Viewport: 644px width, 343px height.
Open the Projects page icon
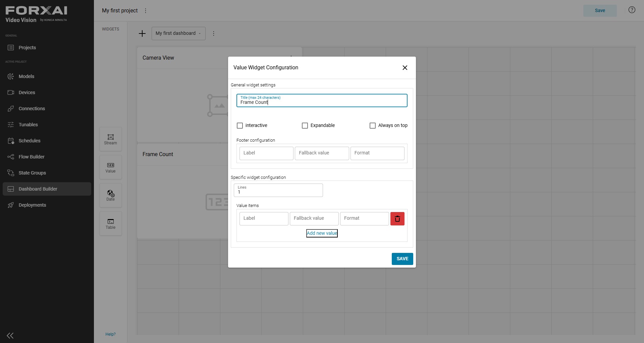click(x=11, y=48)
